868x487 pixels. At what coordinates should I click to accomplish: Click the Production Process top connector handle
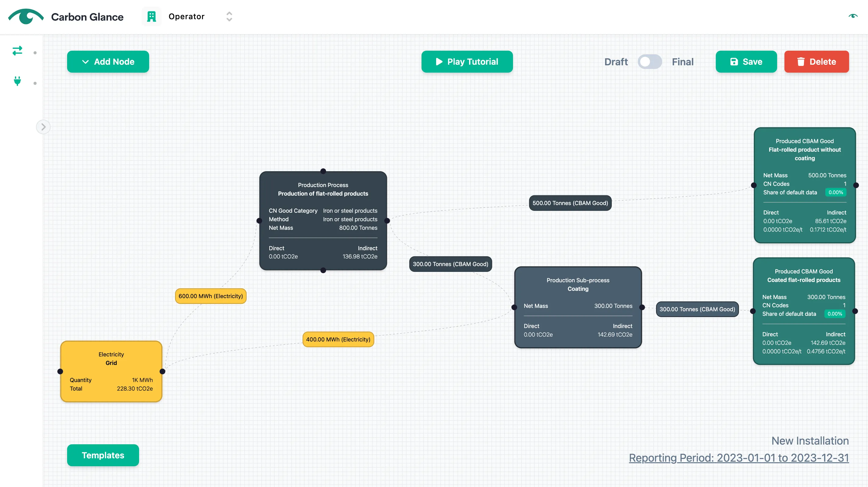[x=323, y=171]
